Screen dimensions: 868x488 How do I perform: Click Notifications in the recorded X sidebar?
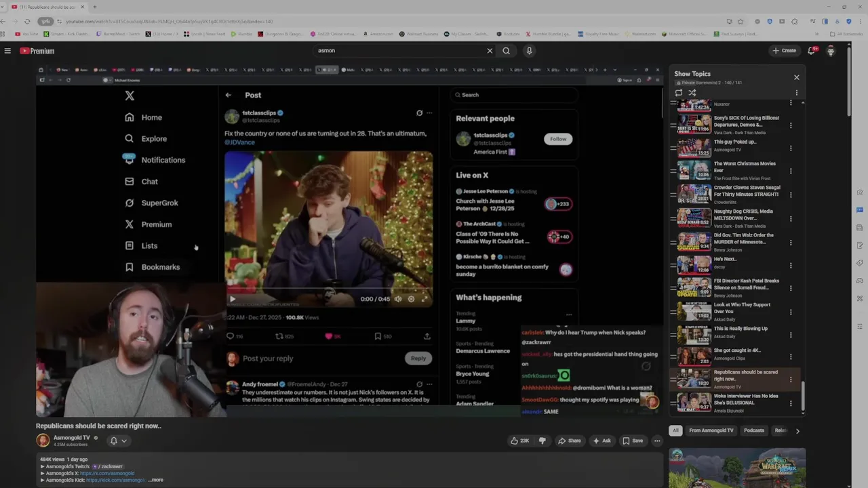pyautogui.click(x=155, y=160)
